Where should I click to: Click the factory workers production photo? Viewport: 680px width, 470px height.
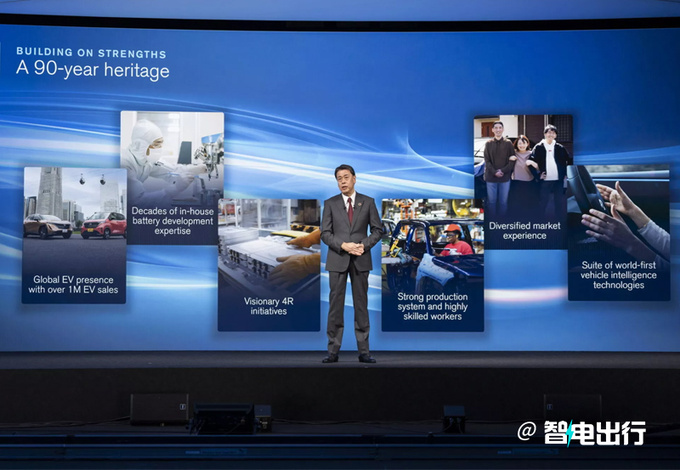click(x=432, y=245)
